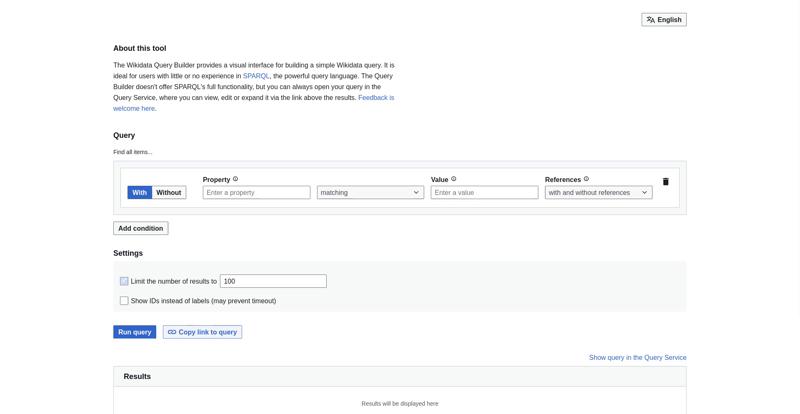Viewport: 800px width, 414px height.
Task: Copy link to query
Action: pos(202,332)
